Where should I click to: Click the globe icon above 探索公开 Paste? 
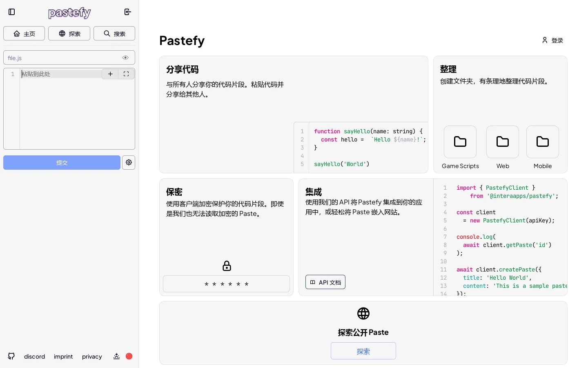click(363, 314)
